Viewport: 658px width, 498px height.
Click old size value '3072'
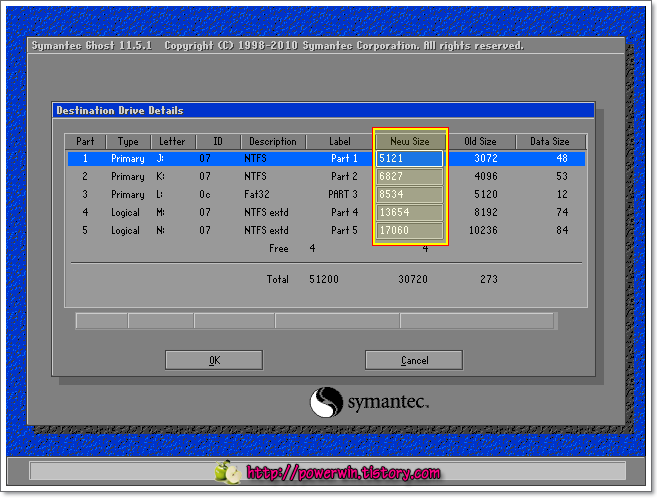click(x=486, y=158)
